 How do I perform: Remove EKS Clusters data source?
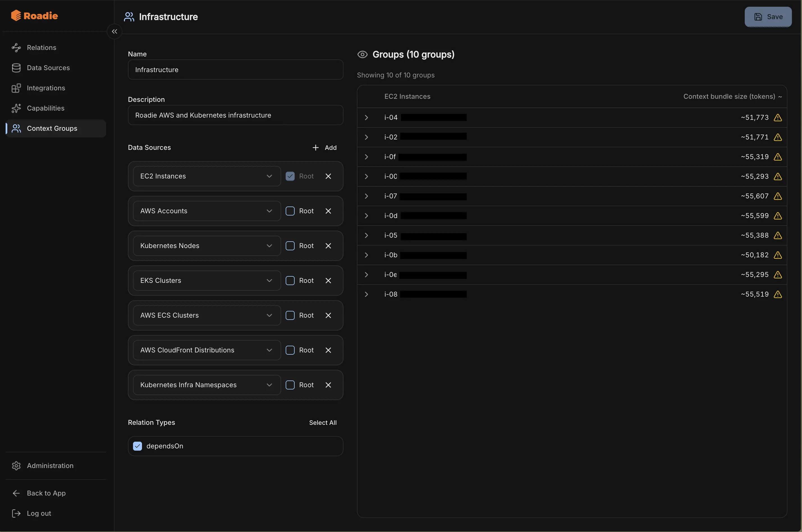[328, 281]
